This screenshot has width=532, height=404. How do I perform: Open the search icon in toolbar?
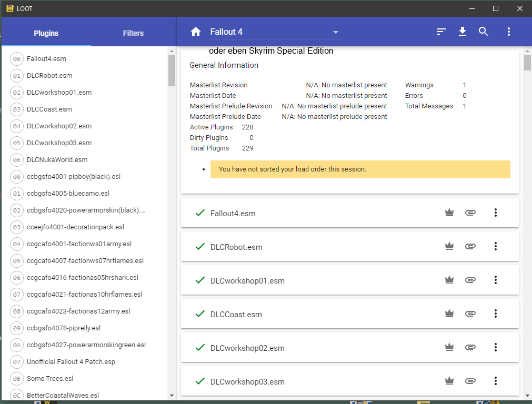(x=484, y=32)
